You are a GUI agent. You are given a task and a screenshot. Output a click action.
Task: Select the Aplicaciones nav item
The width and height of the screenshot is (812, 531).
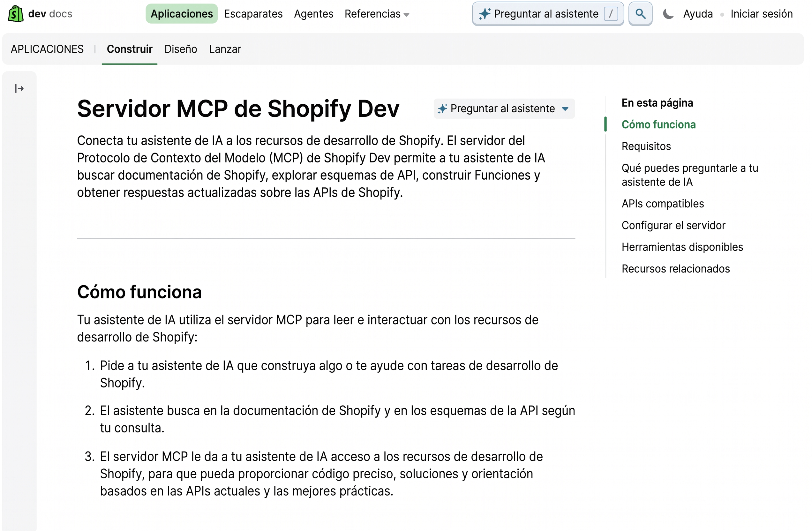[x=182, y=14]
